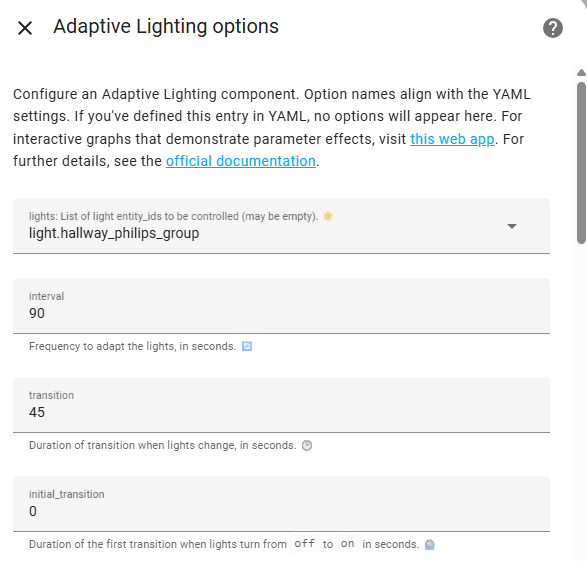The image size is (587, 561).
Task: Focus the transition input showing 45
Action: (x=281, y=405)
